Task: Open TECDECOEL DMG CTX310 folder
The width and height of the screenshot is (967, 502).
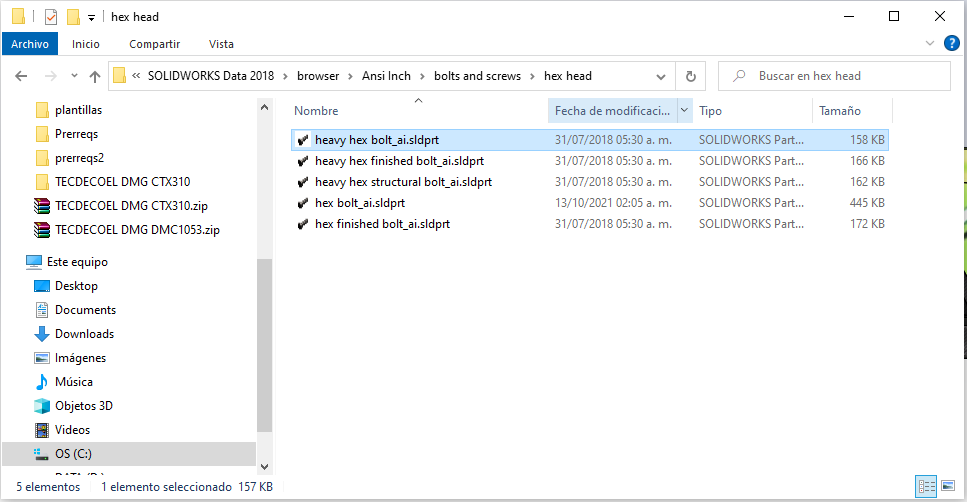Action: point(122,182)
